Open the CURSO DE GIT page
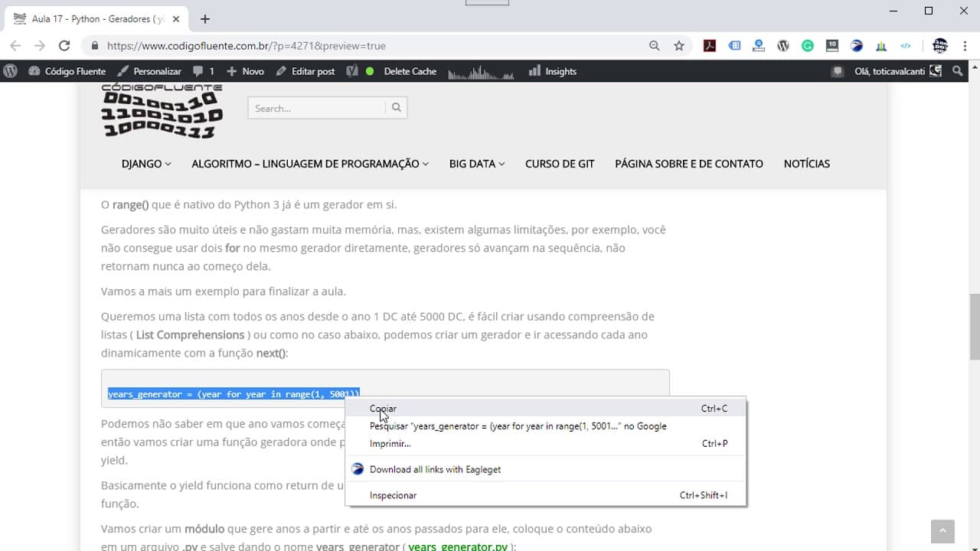Image resolution: width=980 pixels, height=551 pixels. coord(560,164)
